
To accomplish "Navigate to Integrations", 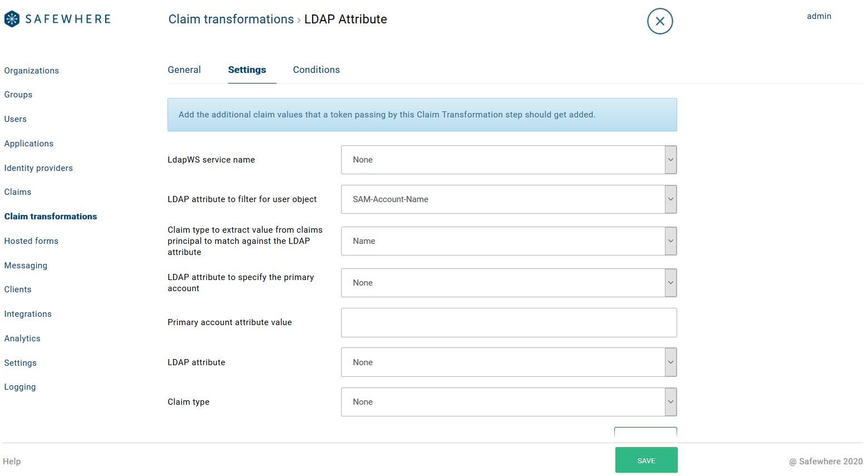I will pos(28,314).
